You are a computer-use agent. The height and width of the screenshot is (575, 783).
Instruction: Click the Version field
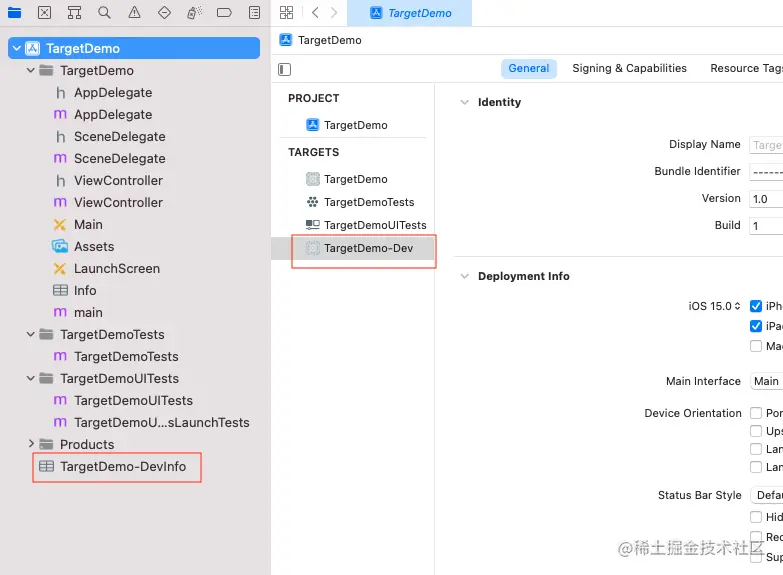766,199
